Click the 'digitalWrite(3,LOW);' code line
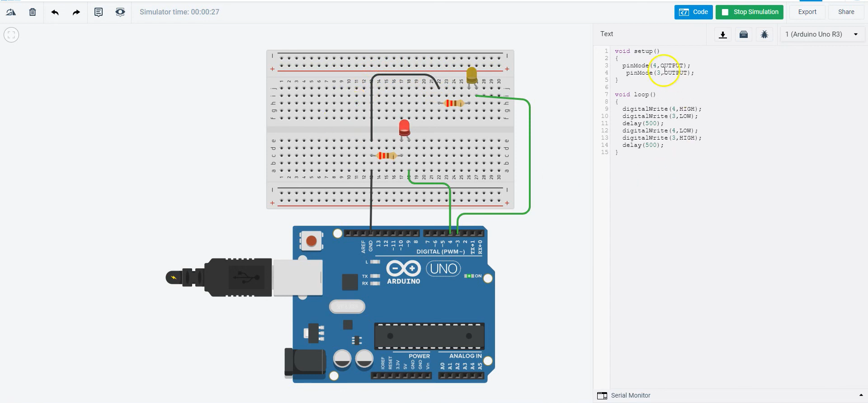Viewport: 868px width, 403px height. pos(660,116)
